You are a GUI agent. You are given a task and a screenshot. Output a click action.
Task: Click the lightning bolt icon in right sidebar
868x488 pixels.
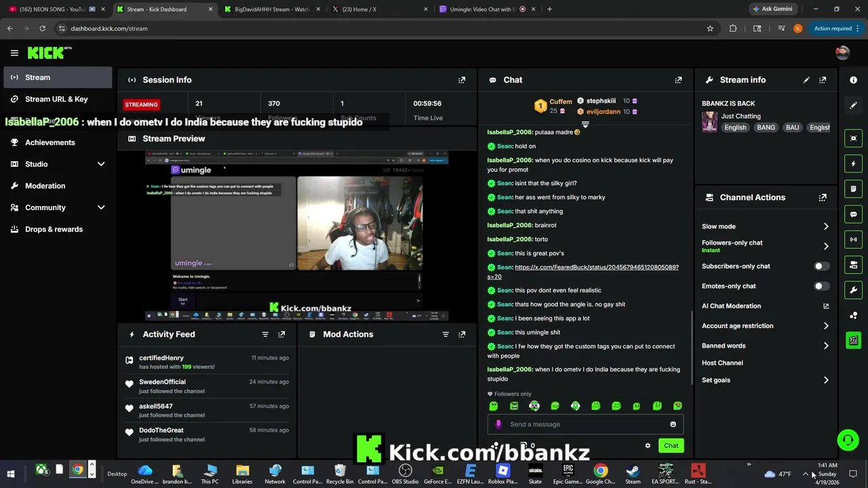[854, 163]
